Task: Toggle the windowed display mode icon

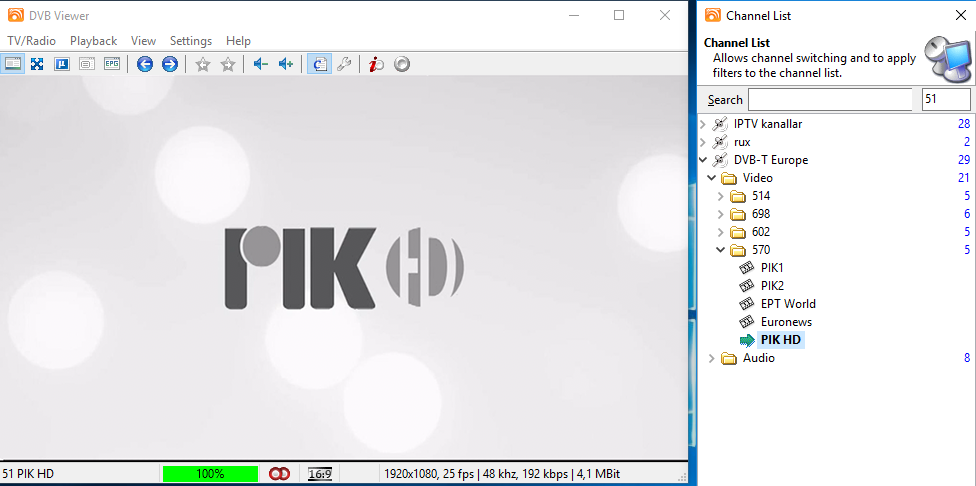Action: tap(13, 63)
